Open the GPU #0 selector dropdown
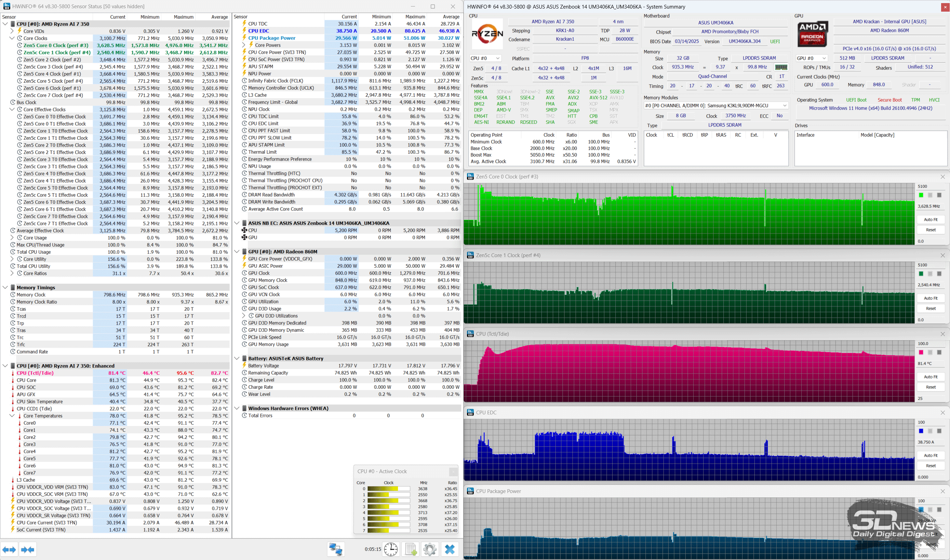 tap(812, 58)
